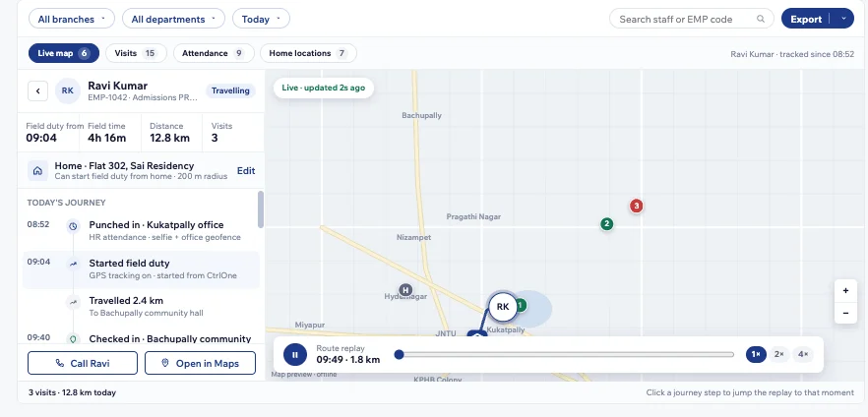Click the 3 visits · 12.8 km today footer text
Viewport: 868px width, 417px height.
pos(73,392)
